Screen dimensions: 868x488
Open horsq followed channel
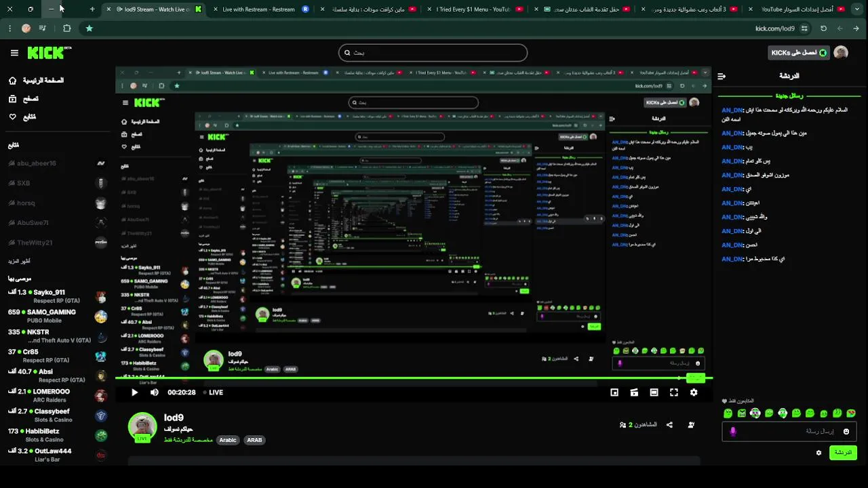(57, 203)
